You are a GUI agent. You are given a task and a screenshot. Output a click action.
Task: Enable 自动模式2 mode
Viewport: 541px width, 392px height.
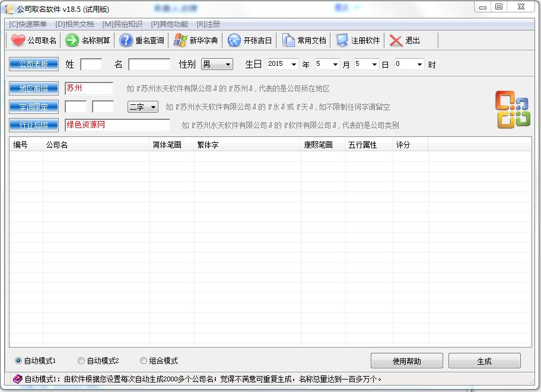point(81,361)
